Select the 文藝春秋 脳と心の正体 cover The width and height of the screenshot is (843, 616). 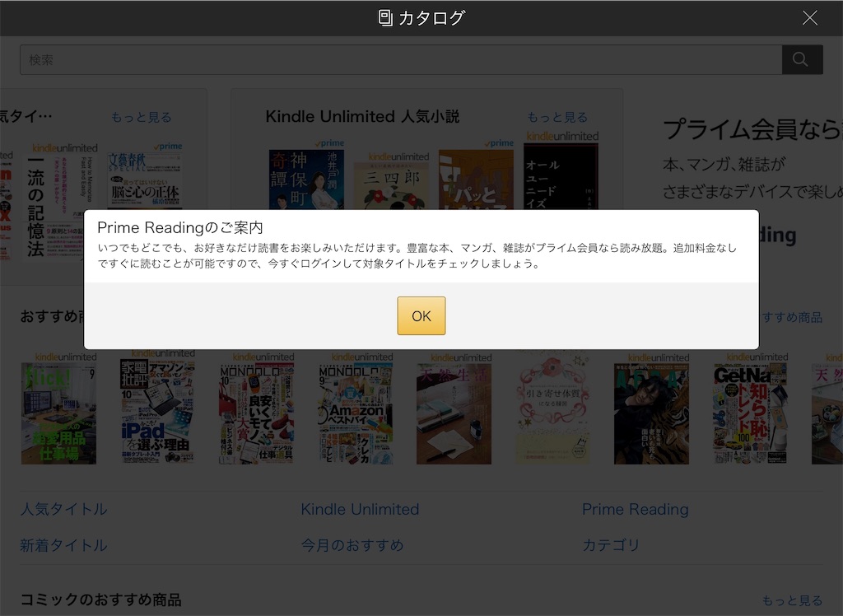(145, 181)
